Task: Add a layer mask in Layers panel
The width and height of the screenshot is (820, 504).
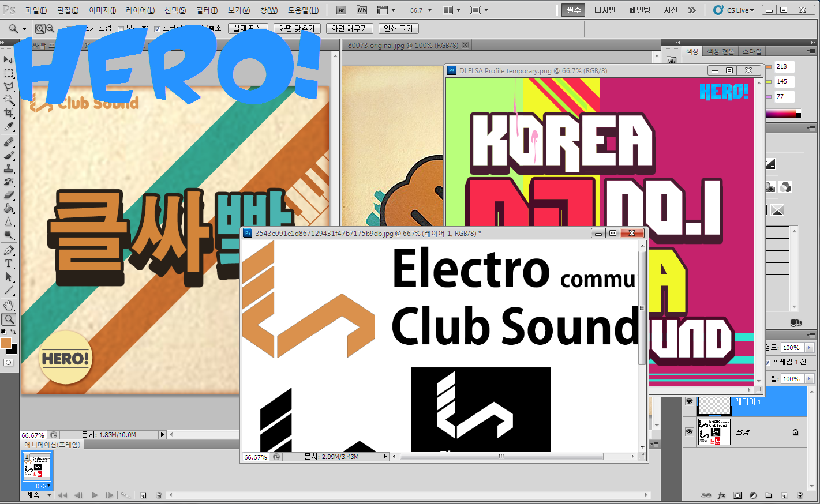Action: 737,495
